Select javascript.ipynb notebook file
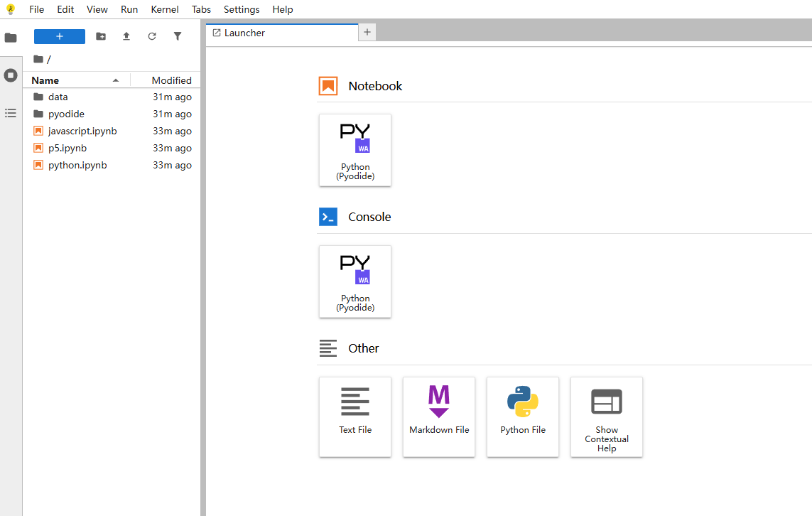Viewport: 812px width, 516px height. [x=112, y=131]
